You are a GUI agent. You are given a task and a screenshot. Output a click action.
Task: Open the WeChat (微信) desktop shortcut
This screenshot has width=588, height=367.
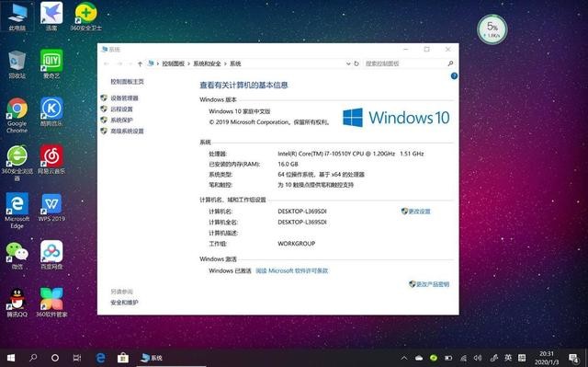[17, 255]
